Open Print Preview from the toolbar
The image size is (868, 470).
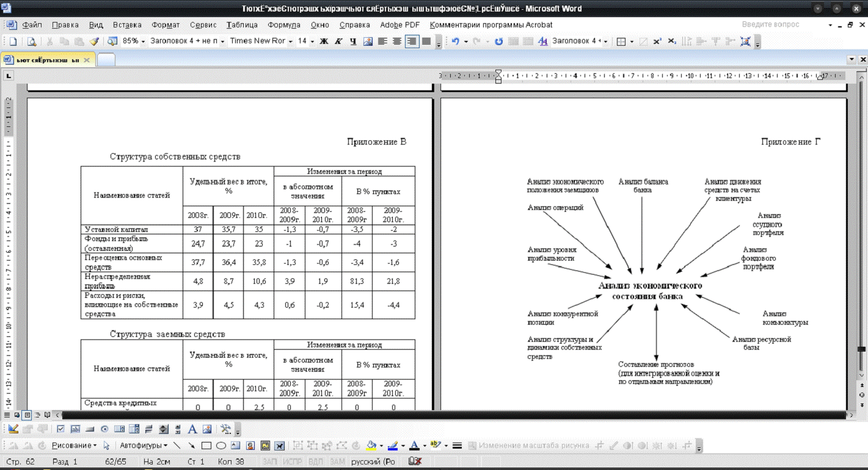click(31, 42)
